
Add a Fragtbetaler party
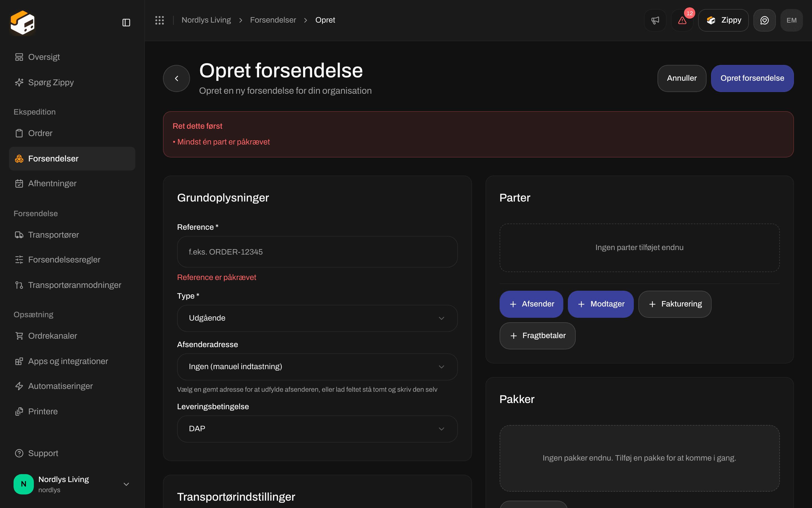point(538,336)
